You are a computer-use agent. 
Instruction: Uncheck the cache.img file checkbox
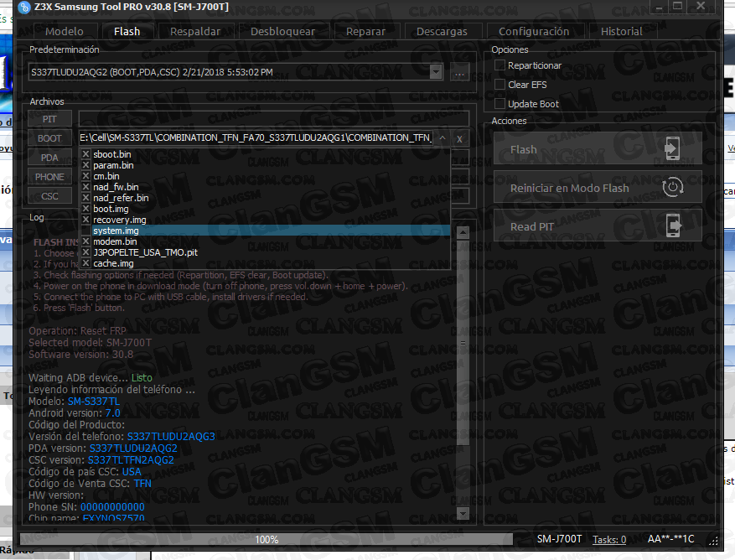pyautogui.click(x=85, y=263)
